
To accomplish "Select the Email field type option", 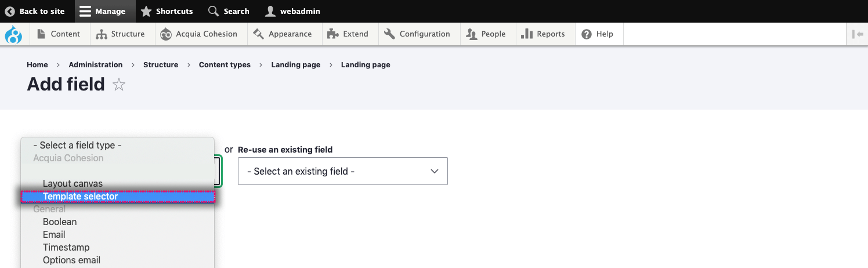I will (x=118, y=234).
